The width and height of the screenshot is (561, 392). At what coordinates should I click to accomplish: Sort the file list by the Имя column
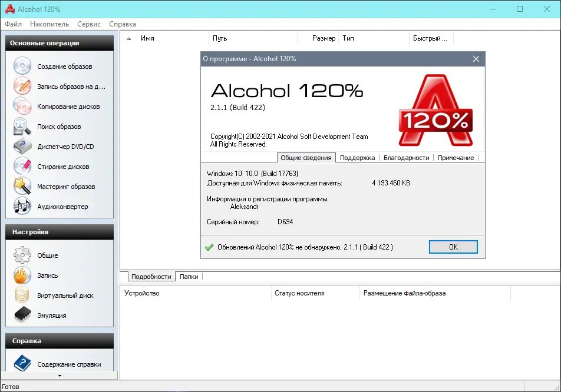[x=147, y=38]
